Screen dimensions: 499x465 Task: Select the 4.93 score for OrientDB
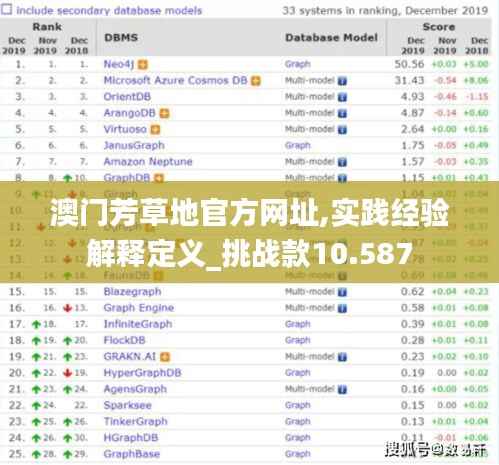pyautogui.click(x=412, y=97)
